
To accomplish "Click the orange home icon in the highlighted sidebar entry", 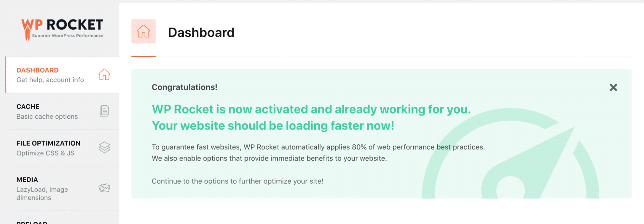I will tap(104, 75).
